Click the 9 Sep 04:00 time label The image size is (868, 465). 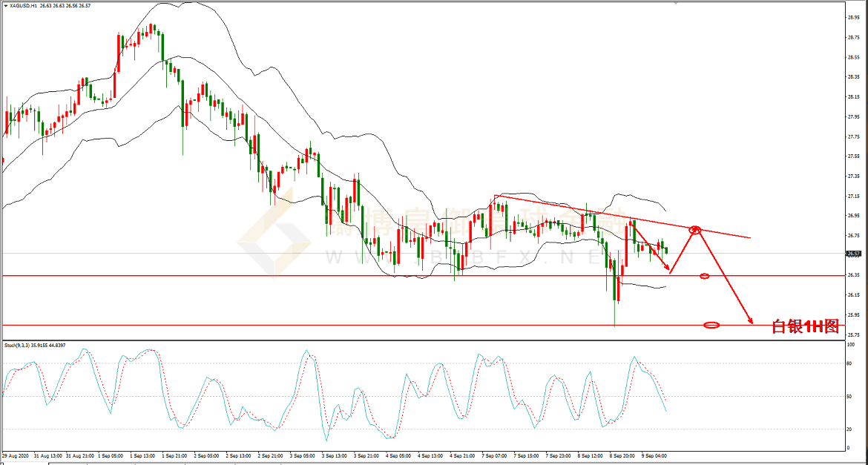point(654,455)
